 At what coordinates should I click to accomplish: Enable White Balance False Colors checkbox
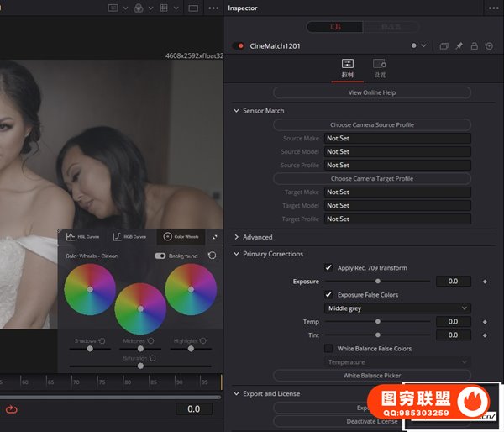coord(328,349)
